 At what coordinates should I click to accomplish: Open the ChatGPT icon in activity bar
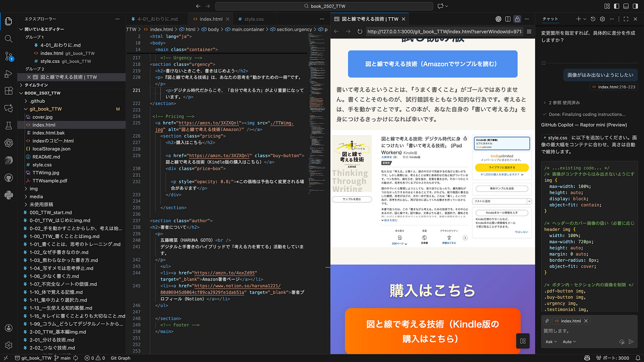click(8, 143)
